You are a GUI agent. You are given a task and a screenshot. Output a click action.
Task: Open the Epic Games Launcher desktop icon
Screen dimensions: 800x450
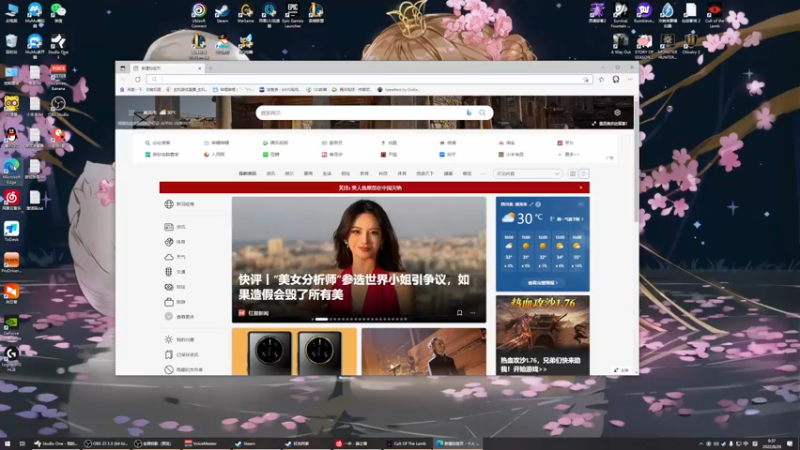click(x=292, y=15)
